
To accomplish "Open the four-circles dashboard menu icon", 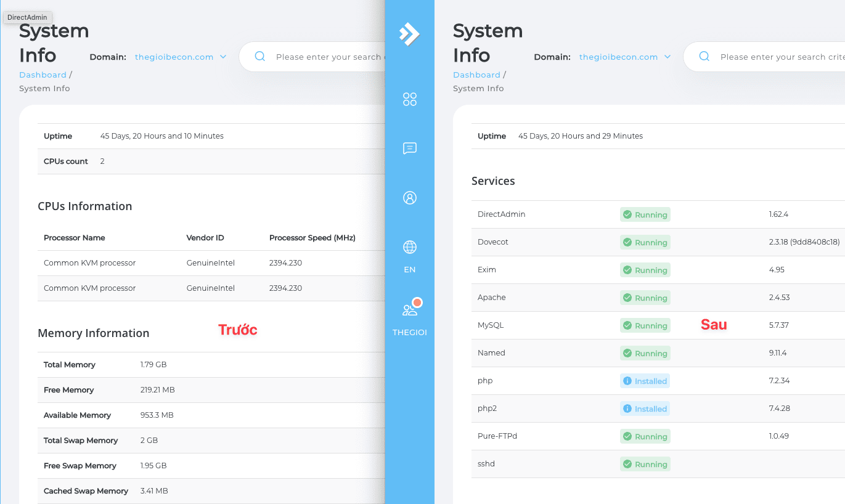I will pos(410,99).
